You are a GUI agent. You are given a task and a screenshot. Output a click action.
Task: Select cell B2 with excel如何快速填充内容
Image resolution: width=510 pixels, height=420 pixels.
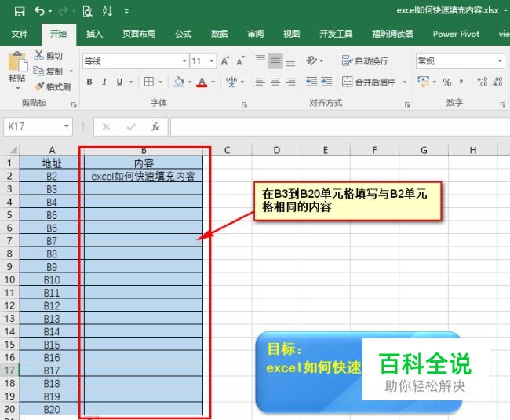point(144,176)
